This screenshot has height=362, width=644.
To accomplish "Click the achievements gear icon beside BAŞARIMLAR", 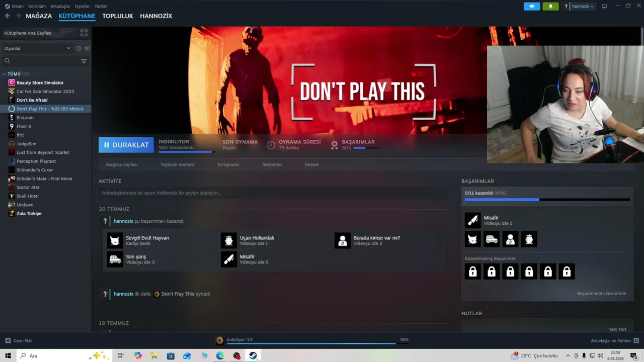I will coord(334,145).
